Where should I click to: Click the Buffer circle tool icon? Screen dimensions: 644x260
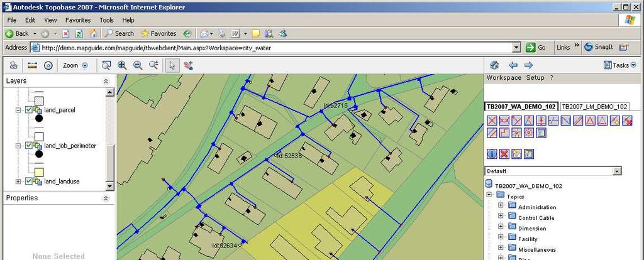coord(48,65)
